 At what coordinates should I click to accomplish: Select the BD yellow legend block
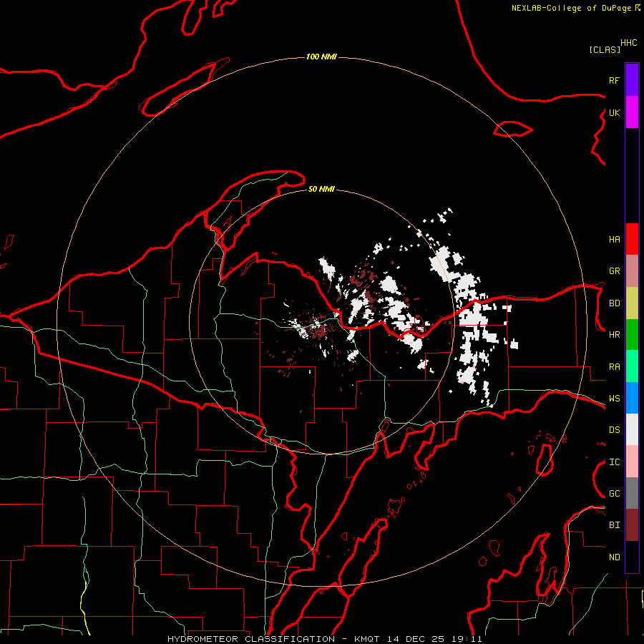(632, 303)
